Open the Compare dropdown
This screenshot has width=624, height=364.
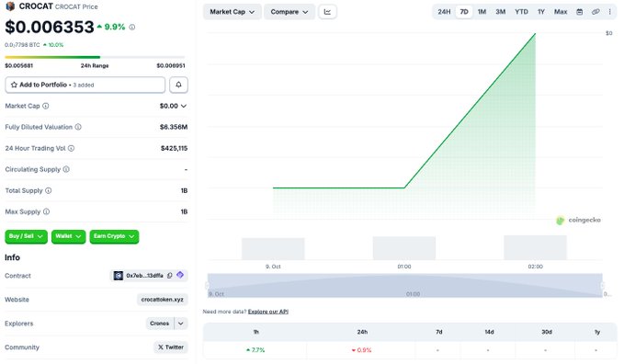(x=289, y=12)
